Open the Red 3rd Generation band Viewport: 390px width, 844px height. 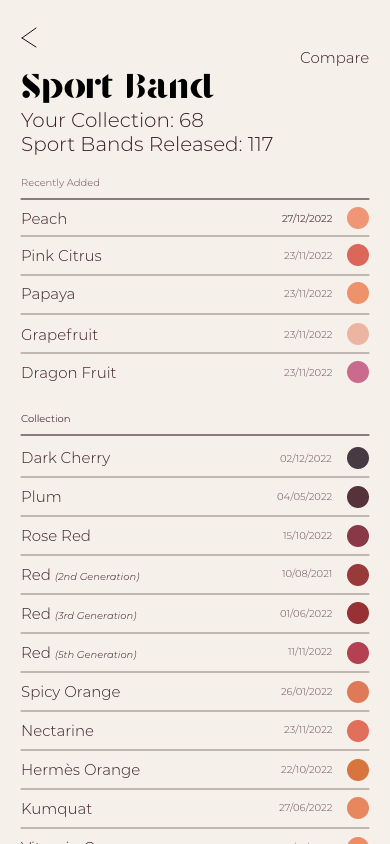(x=195, y=614)
